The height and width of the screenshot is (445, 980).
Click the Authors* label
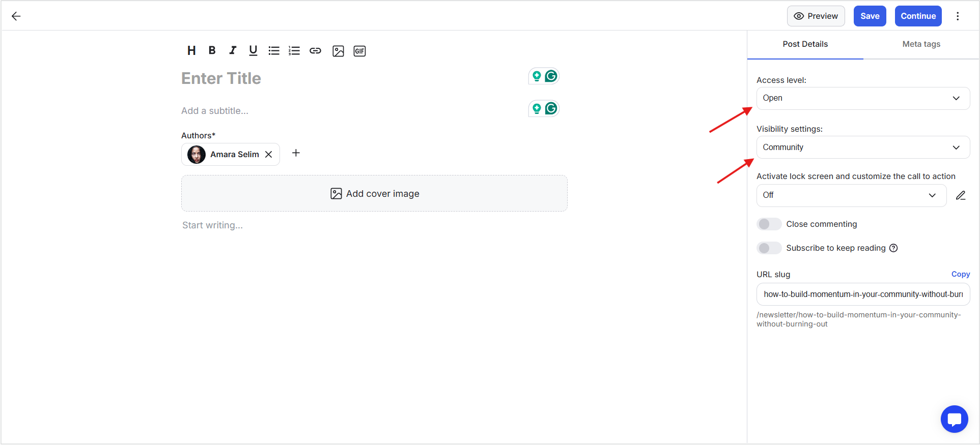(198, 135)
